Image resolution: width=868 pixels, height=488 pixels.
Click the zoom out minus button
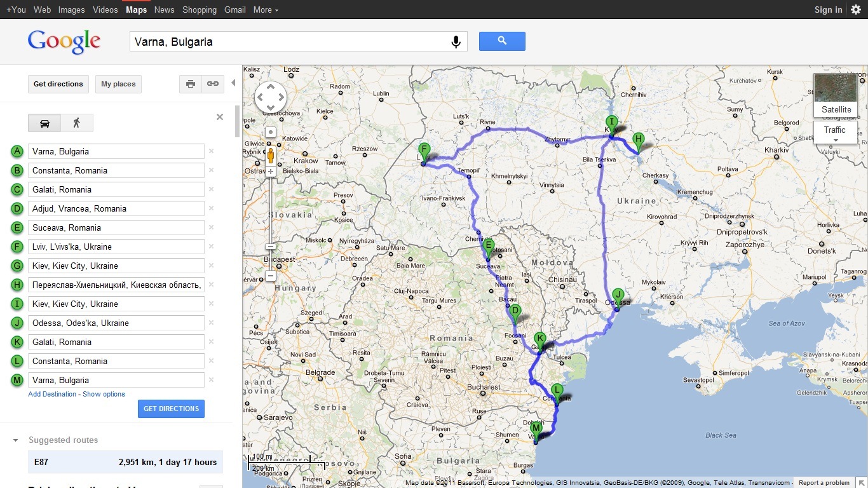coord(271,276)
